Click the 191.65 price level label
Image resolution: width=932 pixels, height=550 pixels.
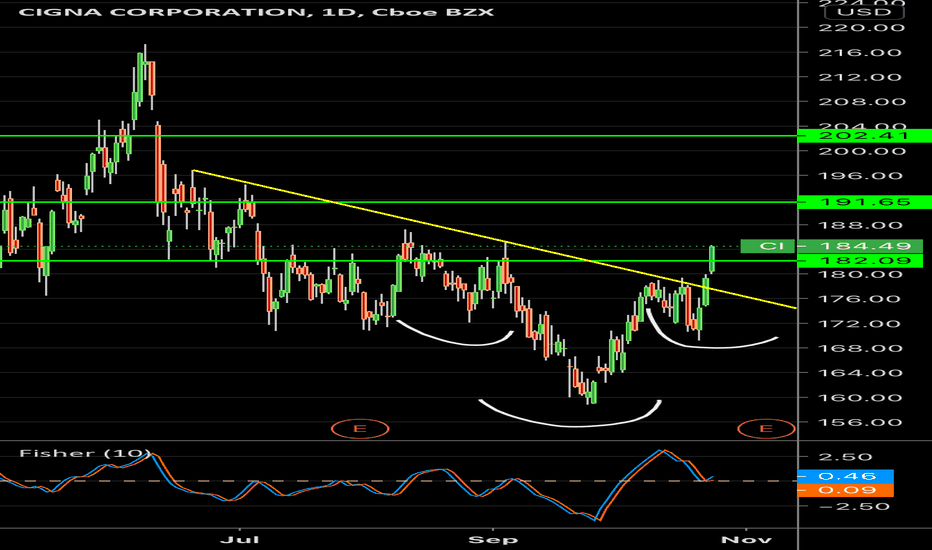[x=865, y=202]
